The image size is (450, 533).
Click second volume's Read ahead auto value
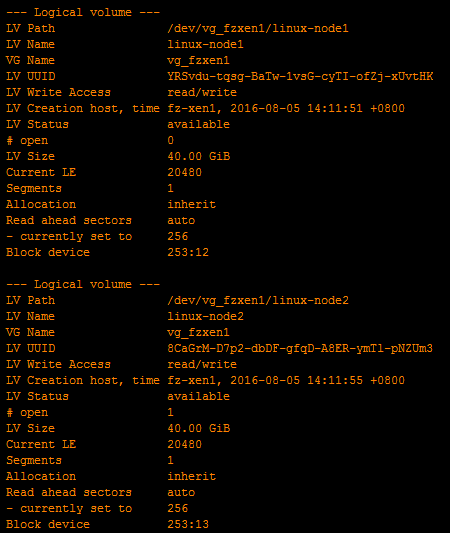[181, 492]
